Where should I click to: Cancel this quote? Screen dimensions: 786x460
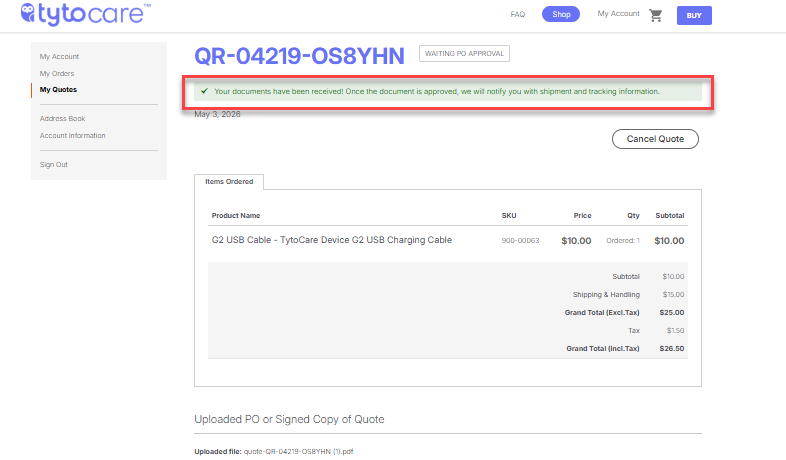pos(655,139)
